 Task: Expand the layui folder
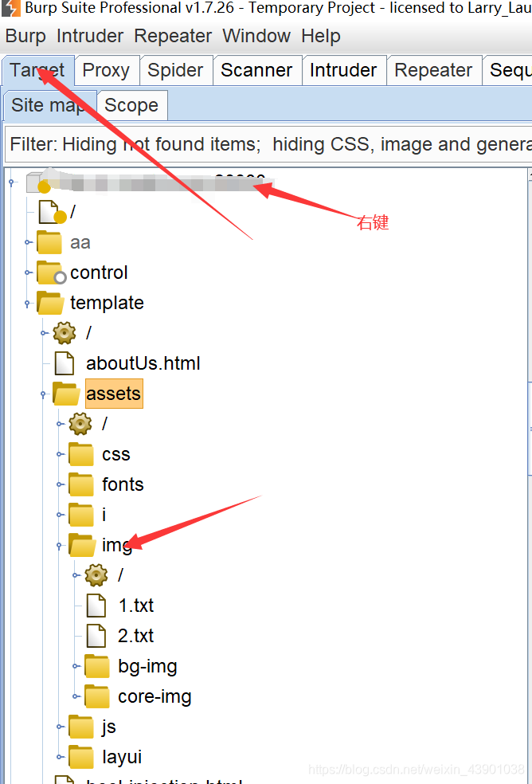coord(61,757)
